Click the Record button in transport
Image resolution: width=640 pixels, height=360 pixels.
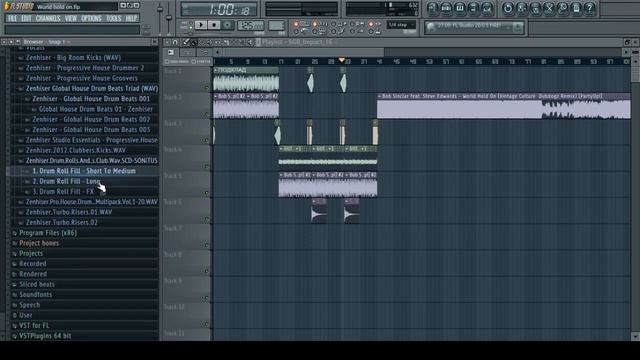click(x=227, y=25)
